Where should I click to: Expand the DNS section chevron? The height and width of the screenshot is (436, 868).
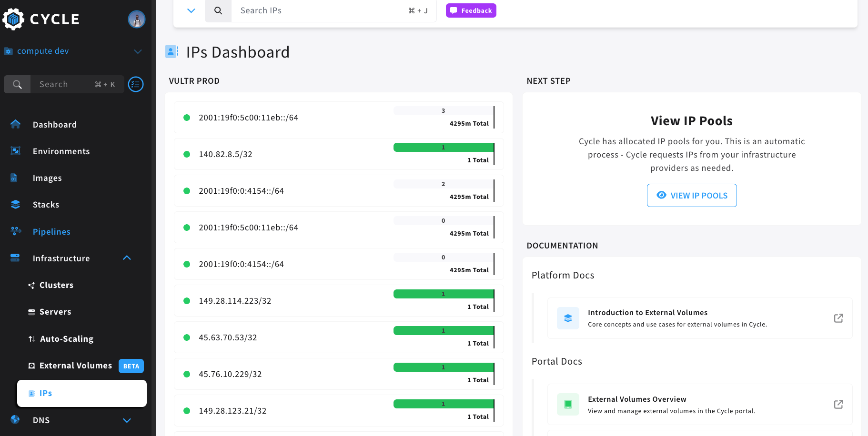click(127, 420)
